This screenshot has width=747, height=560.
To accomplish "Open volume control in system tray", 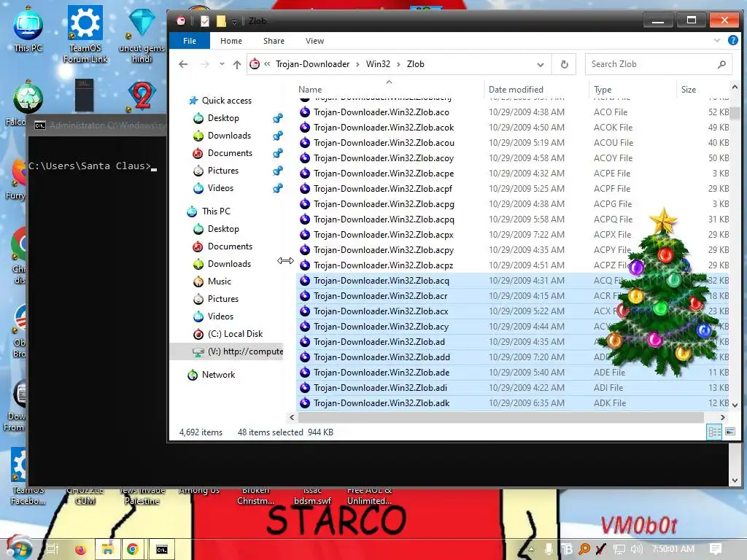I will [x=636, y=549].
